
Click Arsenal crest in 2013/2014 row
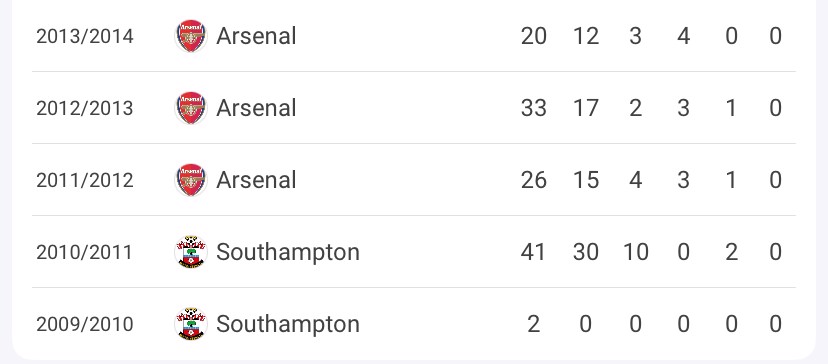pos(191,36)
